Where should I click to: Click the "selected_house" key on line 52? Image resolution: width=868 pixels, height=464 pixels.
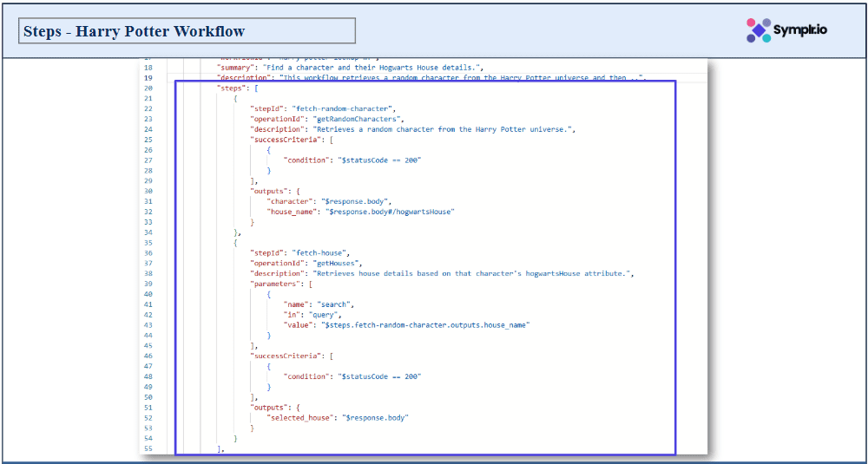click(x=300, y=417)
